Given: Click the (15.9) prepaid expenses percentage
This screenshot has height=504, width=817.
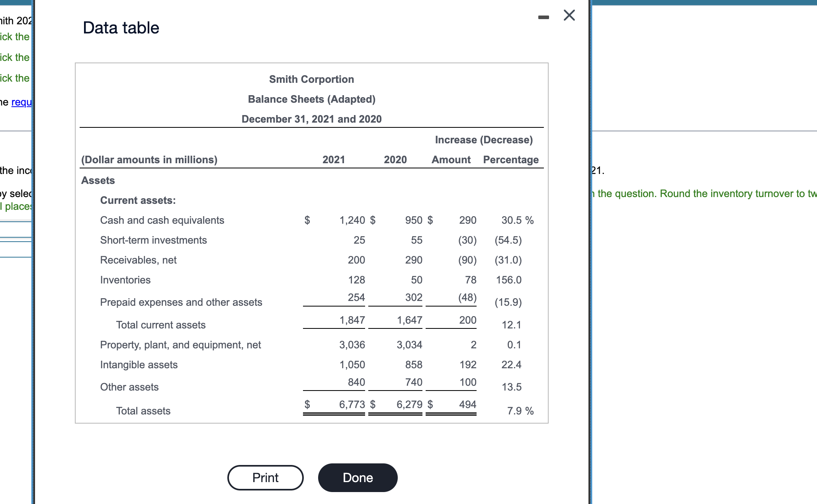Looking at the screenshot, I should click(508, 302).
